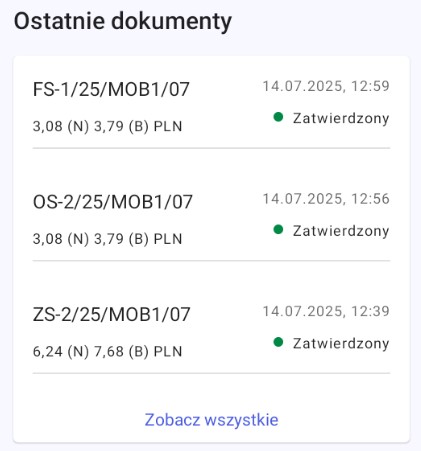Click divider line below ZS-2/25/MOB1/07 row
Viewport: 421px width, 451px height.
[x=211, y=373]
